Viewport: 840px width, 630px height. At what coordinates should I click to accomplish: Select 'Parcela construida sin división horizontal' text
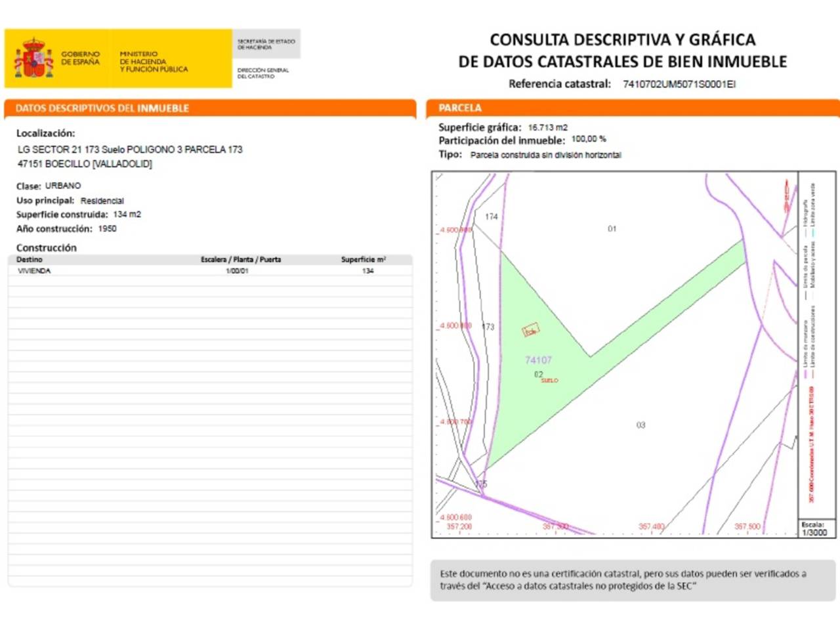[546, 156]
